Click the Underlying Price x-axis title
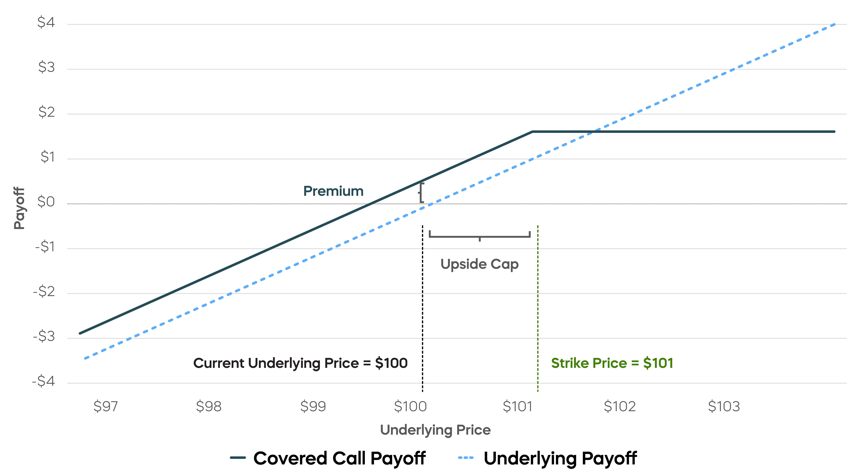The height and width of the screenshot is (476, 868). point(435,430)
